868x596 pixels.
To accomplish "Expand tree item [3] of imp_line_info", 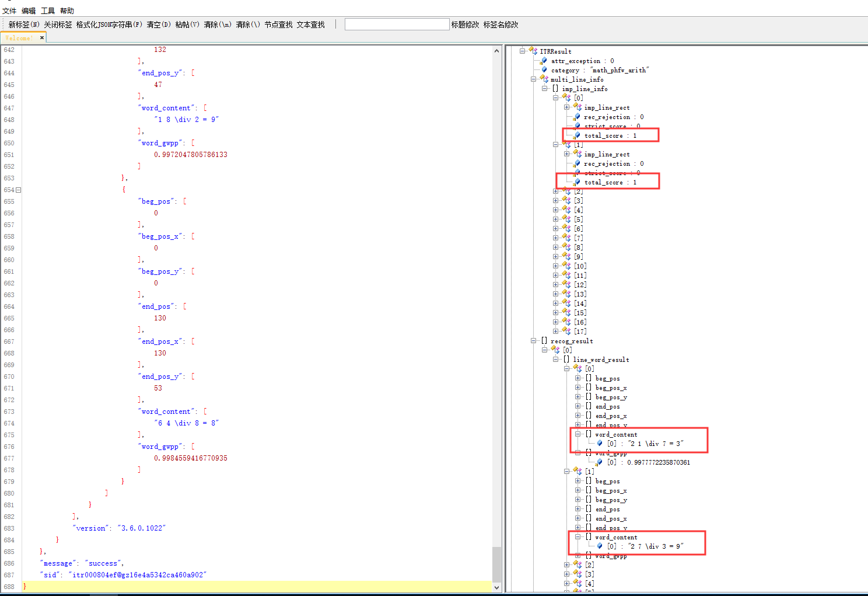I will (556, 201).
